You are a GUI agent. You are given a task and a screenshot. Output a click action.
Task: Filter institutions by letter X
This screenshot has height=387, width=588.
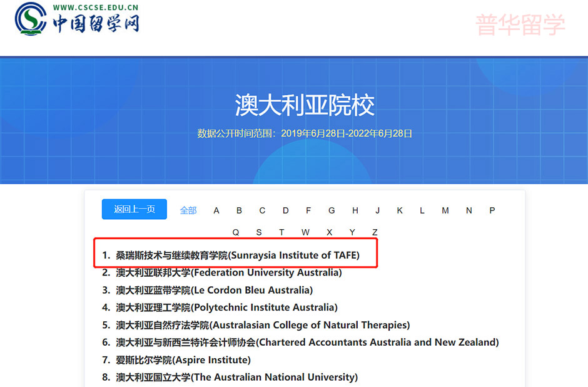coord(329,232)
